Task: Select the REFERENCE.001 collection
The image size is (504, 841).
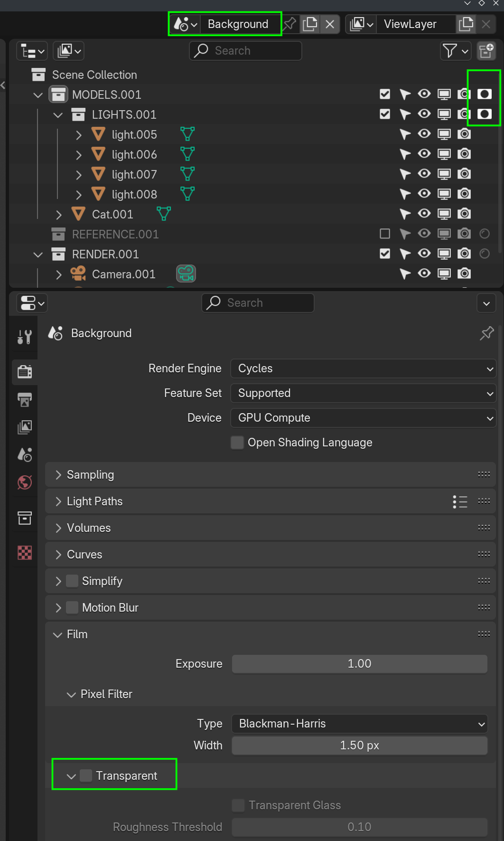Action: [x=115, y=234]
